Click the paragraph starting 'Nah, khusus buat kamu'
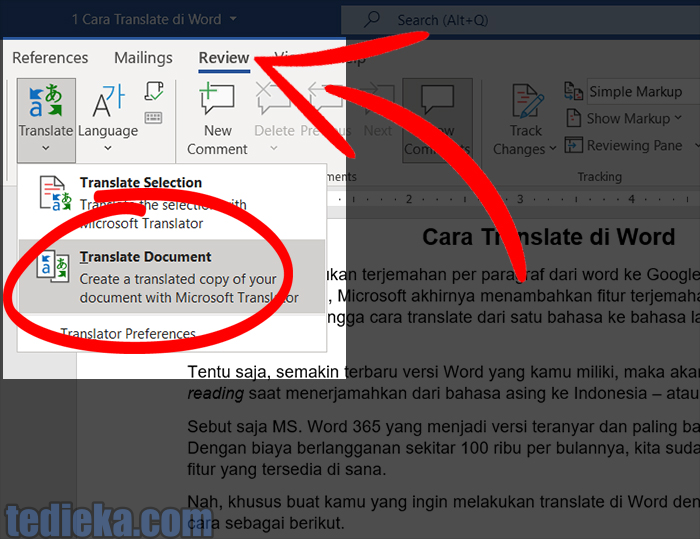The image size is (700, 539). 444,512
